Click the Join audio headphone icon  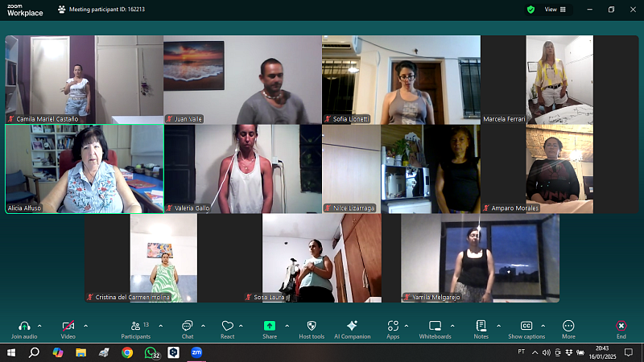(24, 326)
